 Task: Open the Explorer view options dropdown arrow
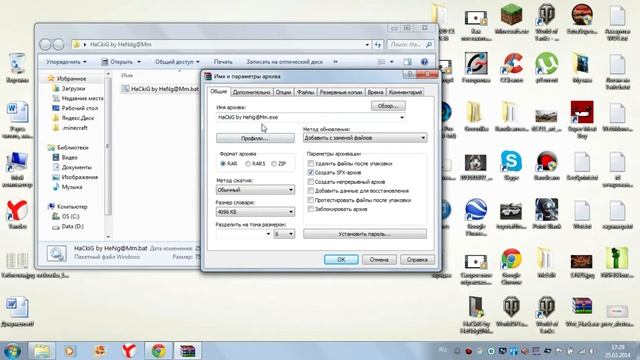pyautogui.click(x=392, y=62)
